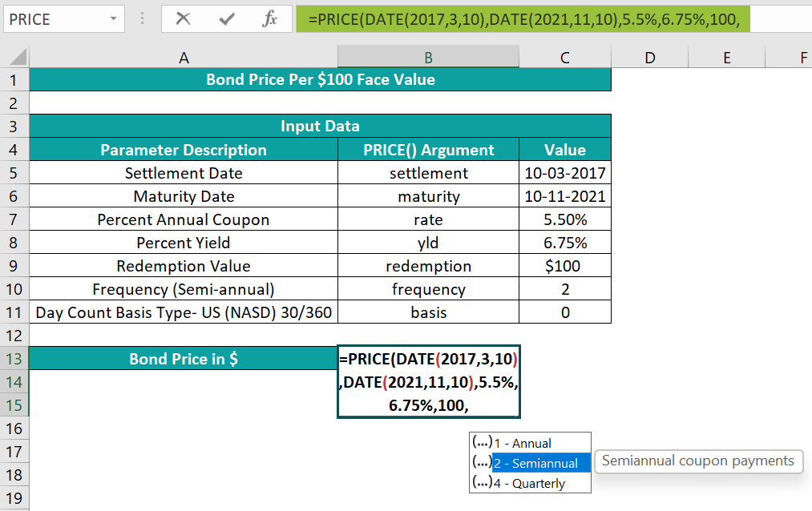Click the 'Frequency (Semi-annual)' cell
The image size is (812, 511).
pyautogui.click(x=184, y=289)
